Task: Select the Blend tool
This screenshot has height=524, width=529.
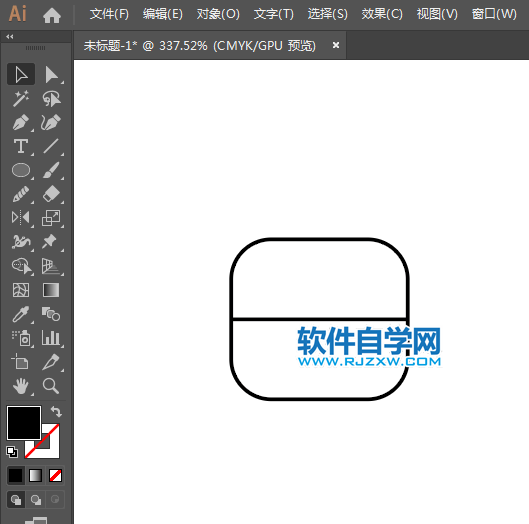Action: point(51,314)
